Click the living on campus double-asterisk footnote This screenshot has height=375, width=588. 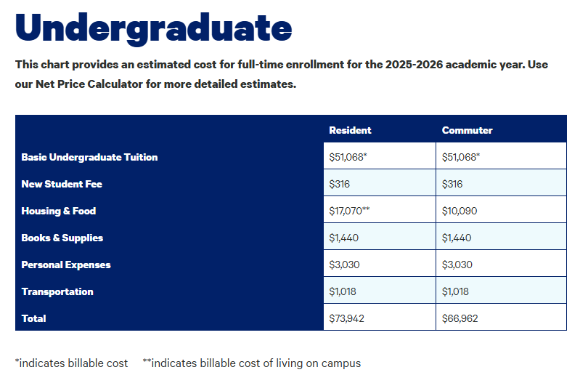tap(252, 363)
